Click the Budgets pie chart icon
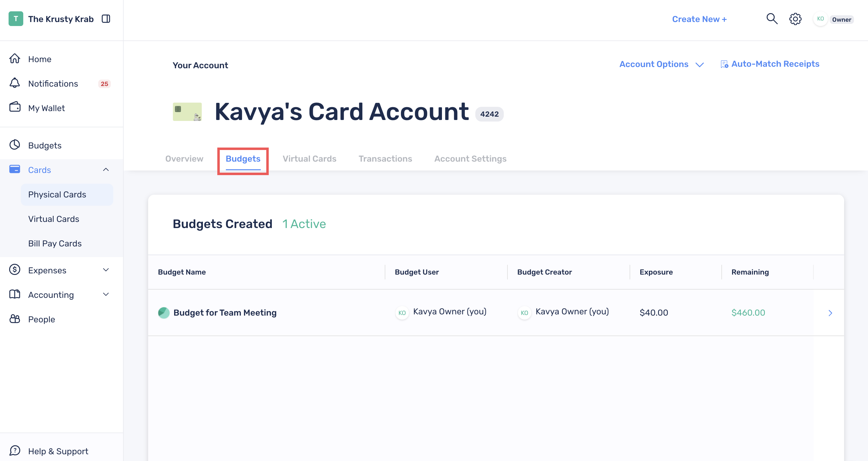 point(15,145)
